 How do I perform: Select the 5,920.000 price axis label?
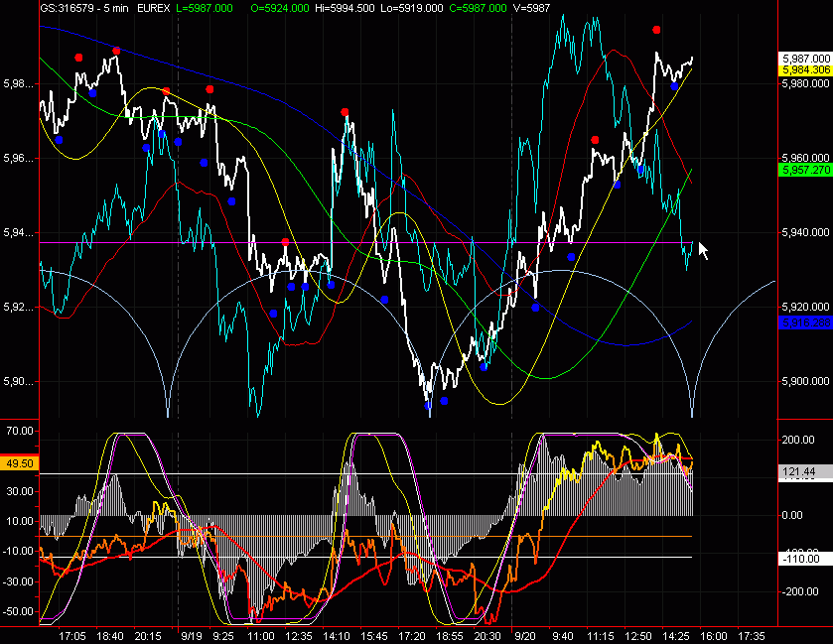coord(806,307)
